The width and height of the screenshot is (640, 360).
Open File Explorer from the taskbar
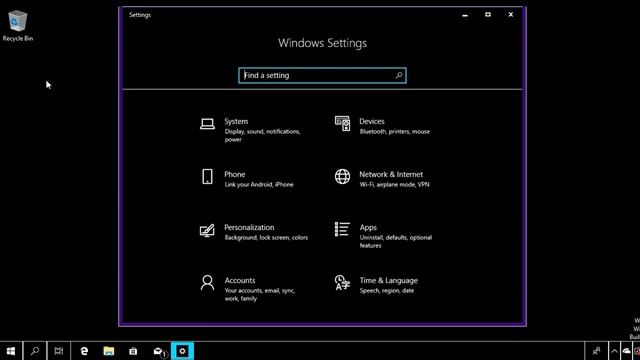[109, 351]
